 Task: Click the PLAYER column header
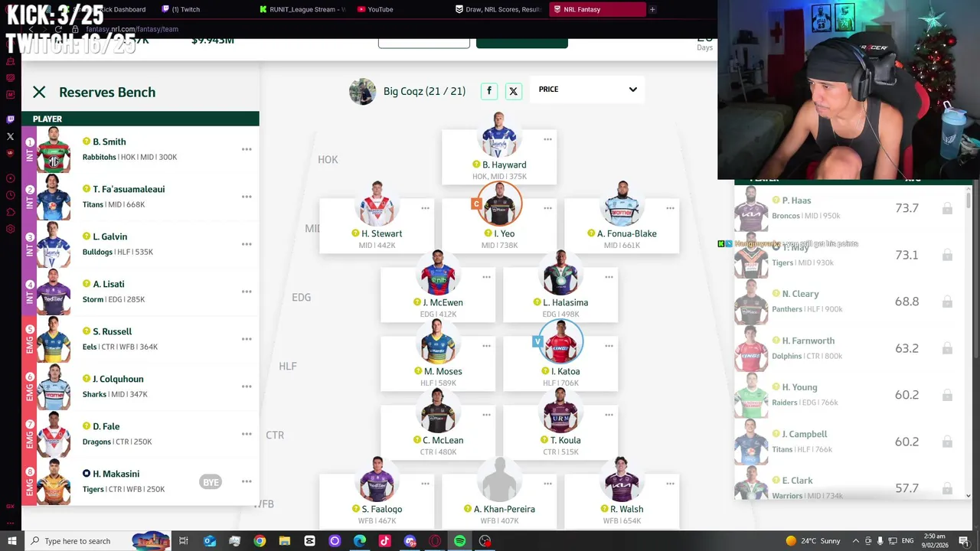[x=47, y=119]
